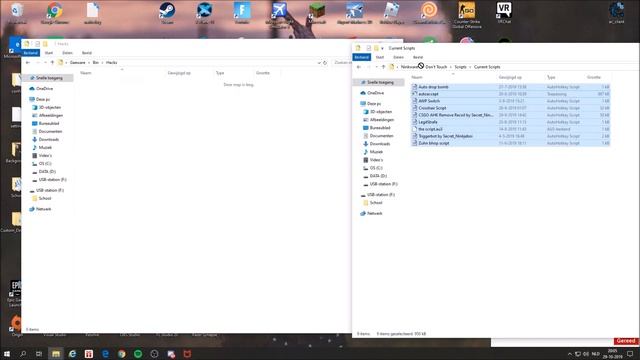Sort by Grootte column in Hacks window
This screenshot has width=640, height=360.
point(263,73)
